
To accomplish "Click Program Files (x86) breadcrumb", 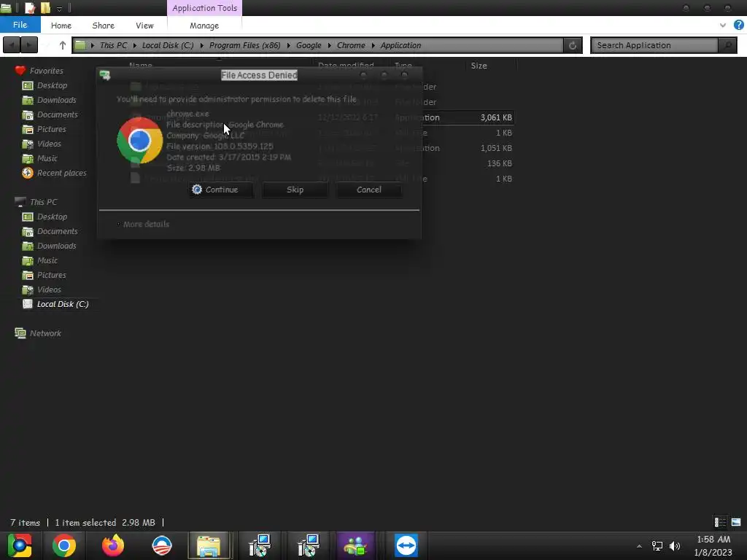I will pyautogui.click(x=245, y=45).
